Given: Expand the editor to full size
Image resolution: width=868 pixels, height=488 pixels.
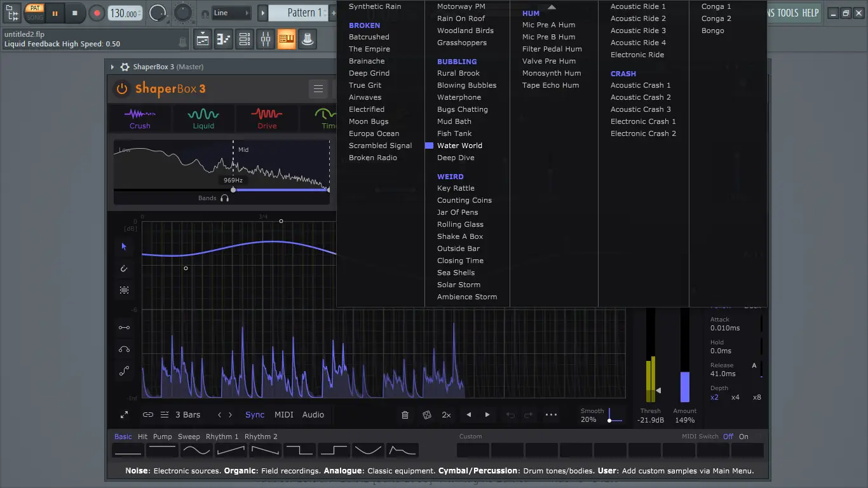Looking at the screenshot, I should click(x=124, y=415).
